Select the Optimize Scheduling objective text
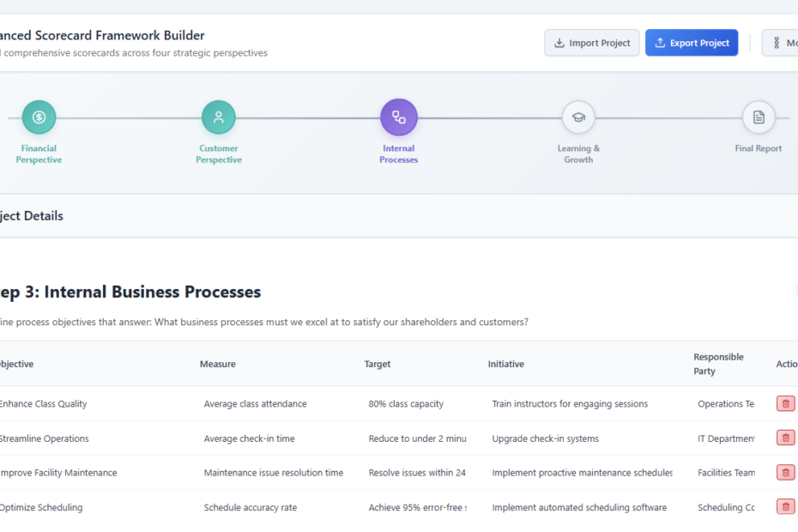The image size is (798, 532). click(x=41, y=507)
